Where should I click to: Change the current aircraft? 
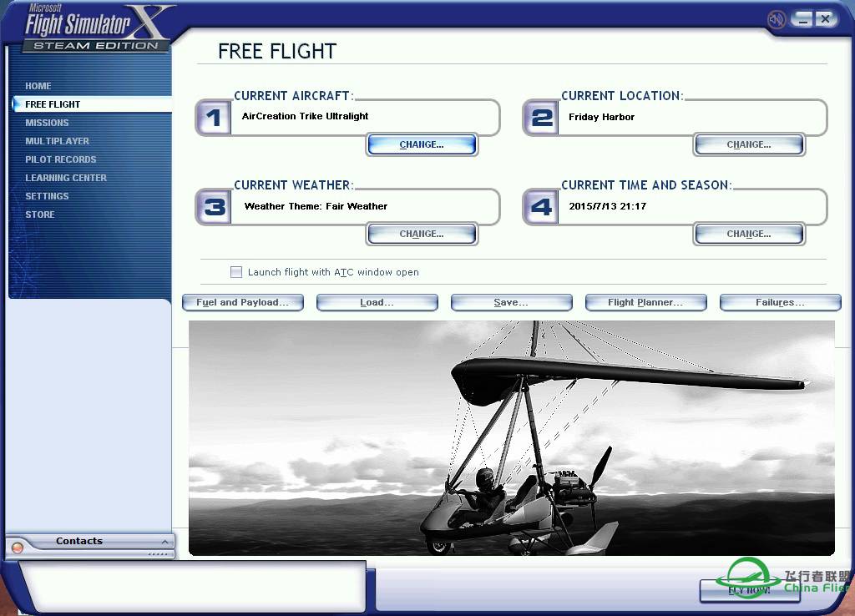[422, 144]
